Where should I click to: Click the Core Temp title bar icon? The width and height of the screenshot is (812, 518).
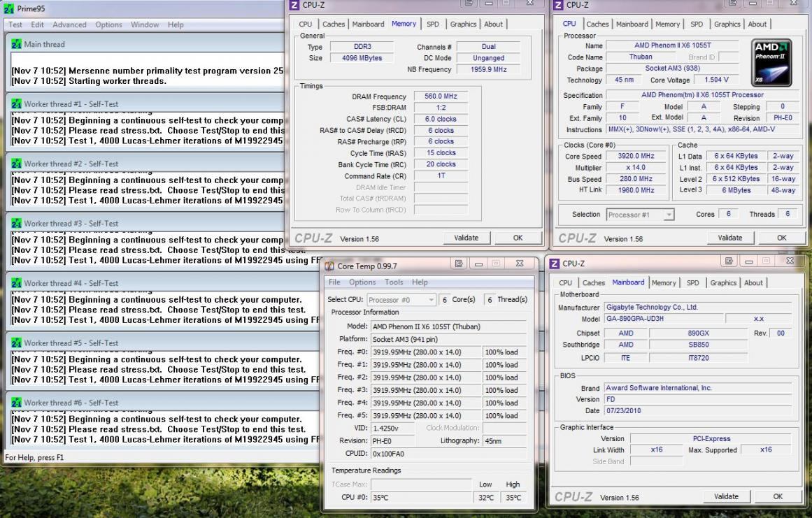(x=329, y=266)
